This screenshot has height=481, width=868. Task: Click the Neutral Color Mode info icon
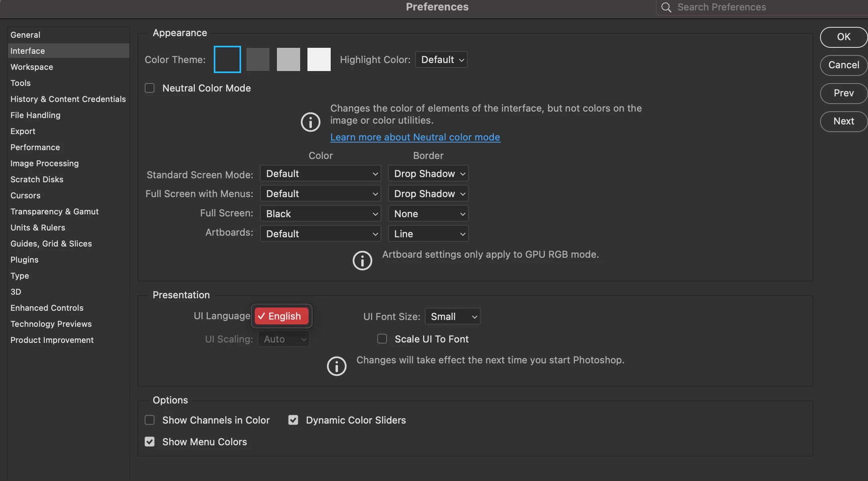coord(310,122)
